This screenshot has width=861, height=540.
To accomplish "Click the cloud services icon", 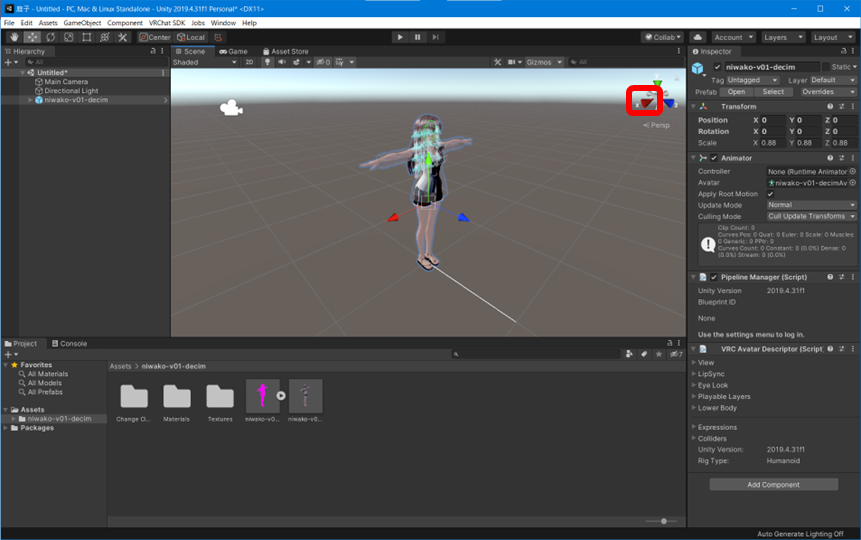I will point(698,37).
